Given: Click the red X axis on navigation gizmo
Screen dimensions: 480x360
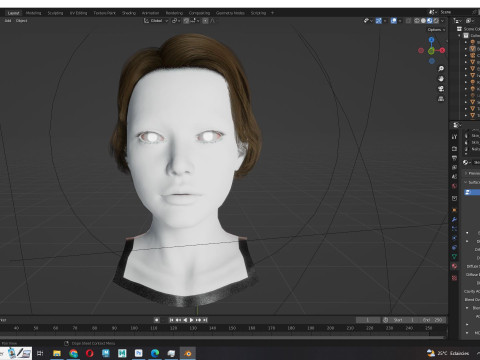Looking at the screenshot, I should click(x=442, y=50).
